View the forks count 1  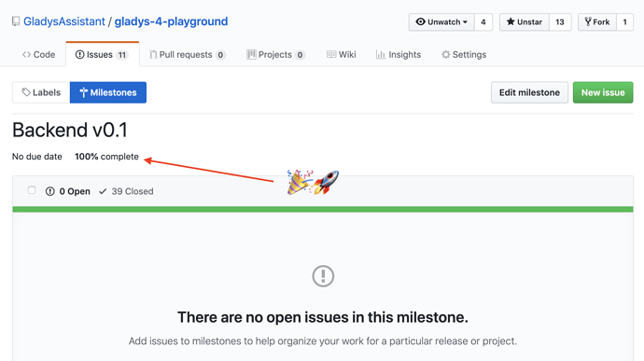click(624, 22)
